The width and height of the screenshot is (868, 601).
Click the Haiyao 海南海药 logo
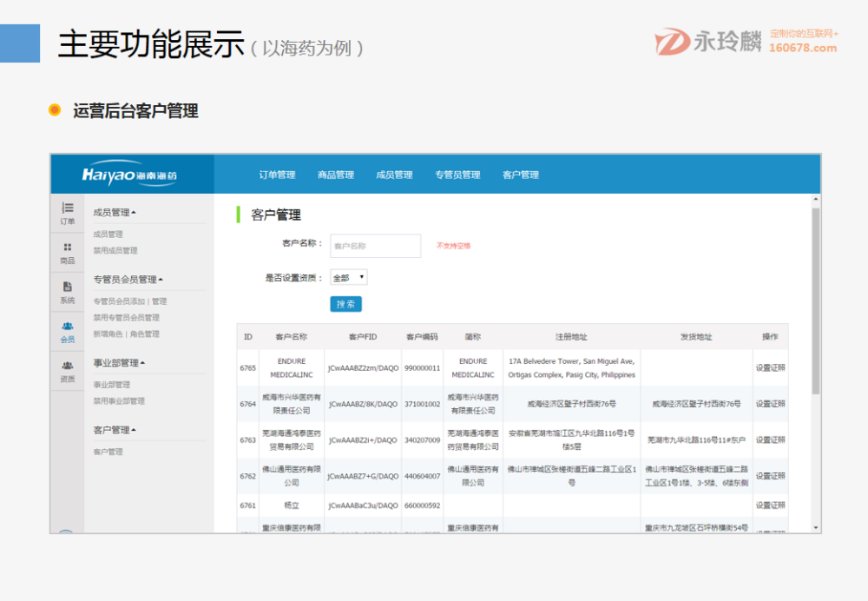click(x=130, y=174)
